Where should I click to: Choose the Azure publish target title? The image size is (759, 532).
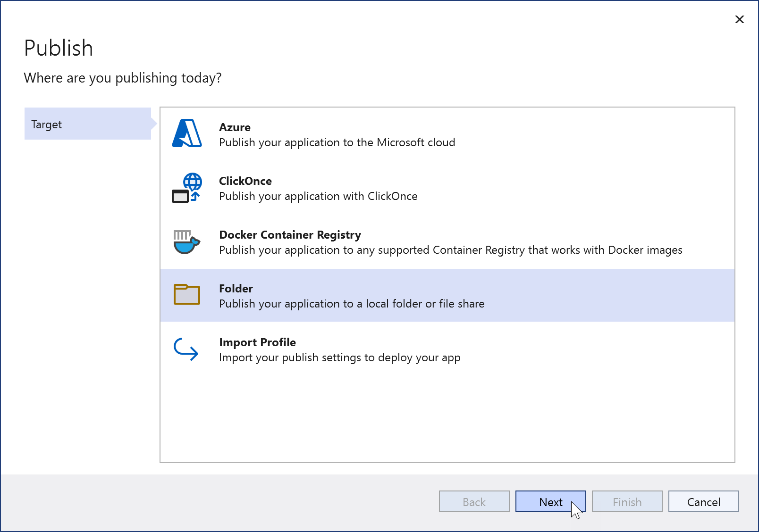(x=235, y=127)
